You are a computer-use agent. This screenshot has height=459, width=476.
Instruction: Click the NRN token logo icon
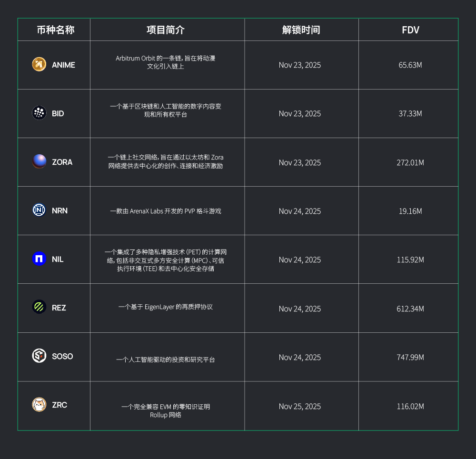point(39,210)
